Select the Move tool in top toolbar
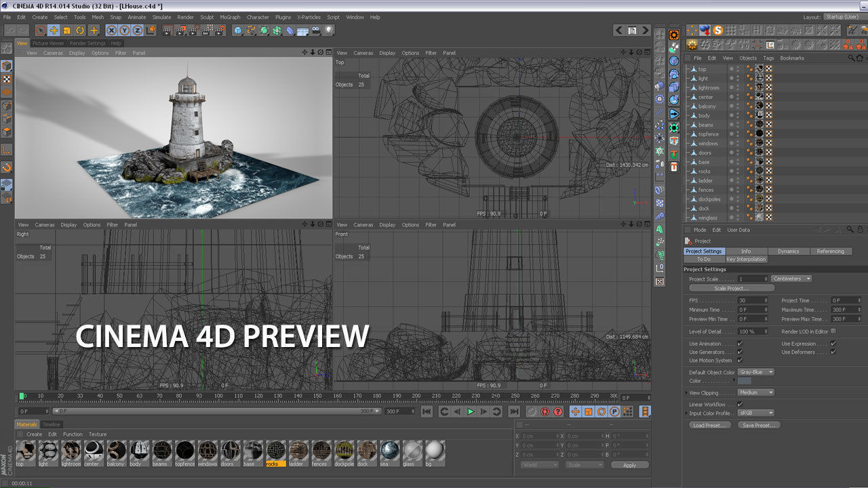The image size is (868, 488). coord(54,30)
